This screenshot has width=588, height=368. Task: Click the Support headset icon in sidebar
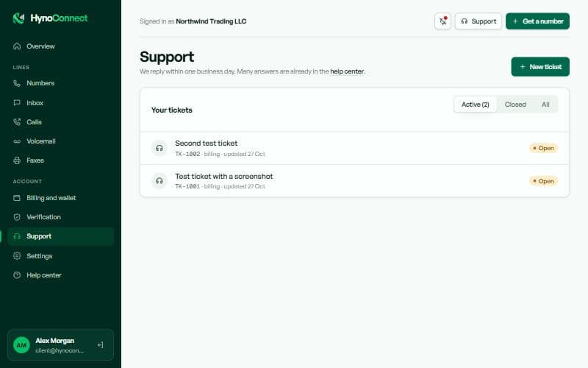coord(17,236)
